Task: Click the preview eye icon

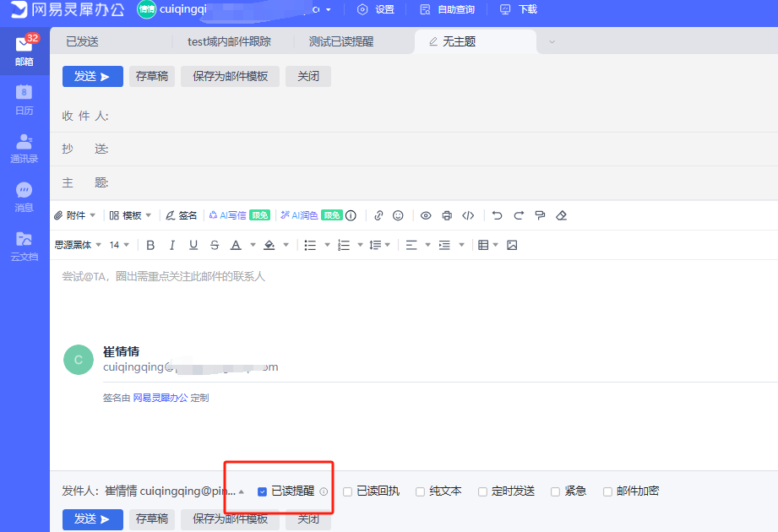Action: point(426,215)
